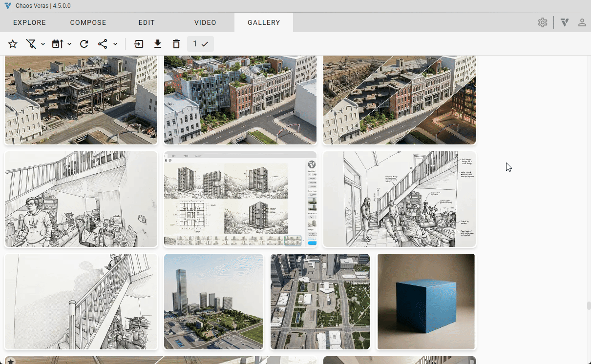Expand the share options dropdown arrow
Screen dimensions: 591x364
point(115,44)
